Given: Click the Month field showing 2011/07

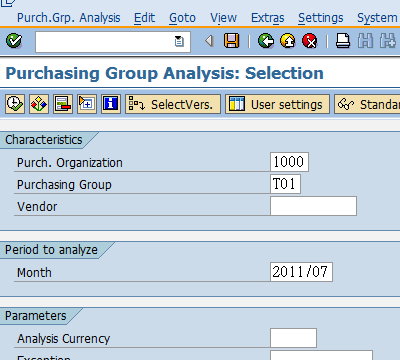Looking at the screenshot, I should (x=301, y=272).
